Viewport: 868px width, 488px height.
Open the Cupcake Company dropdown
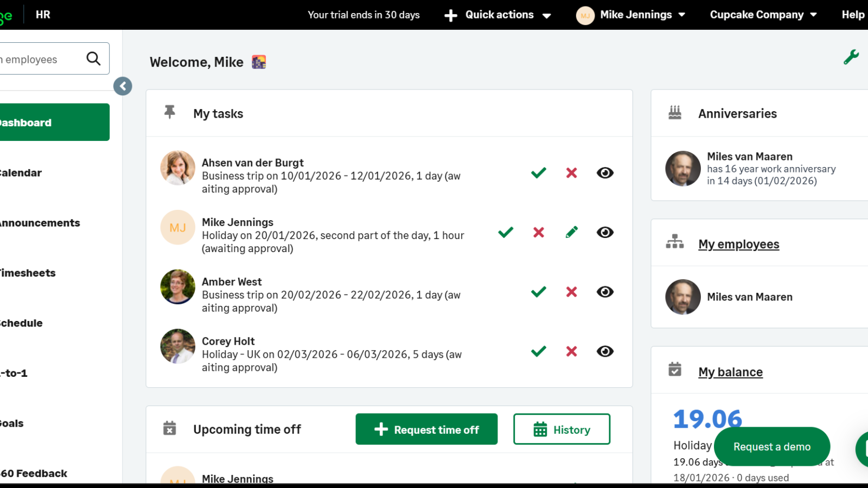click(x=763, y=15)
